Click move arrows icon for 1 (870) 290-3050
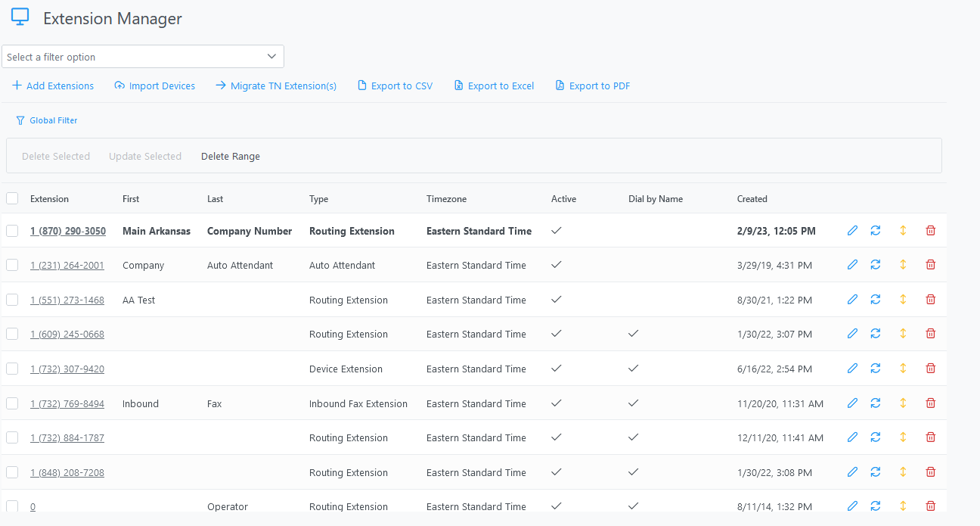 (903, 231)
